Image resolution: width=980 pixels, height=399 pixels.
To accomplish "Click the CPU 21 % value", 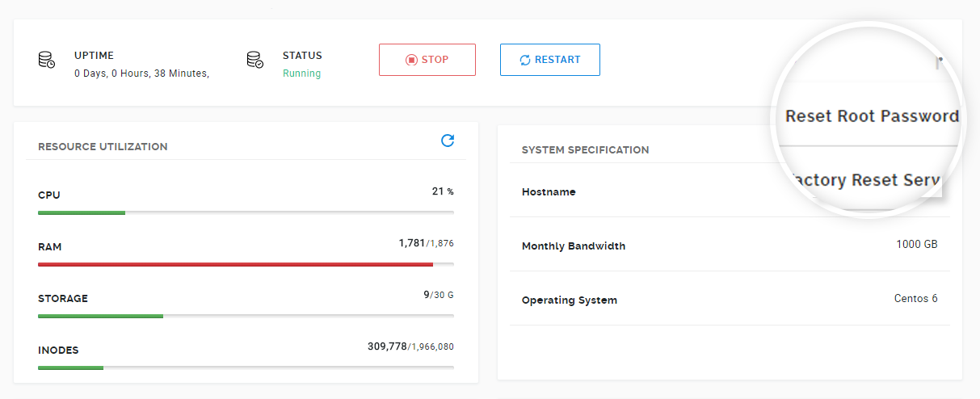I will [442, 192].
